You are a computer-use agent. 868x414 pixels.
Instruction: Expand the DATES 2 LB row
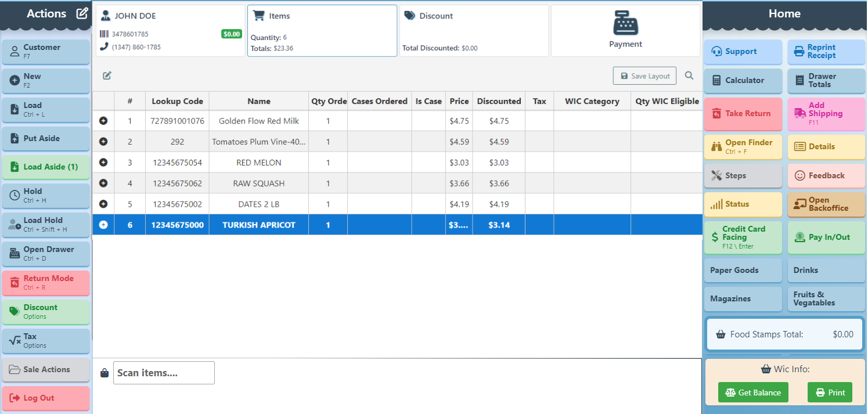click(x=103, y=204)
